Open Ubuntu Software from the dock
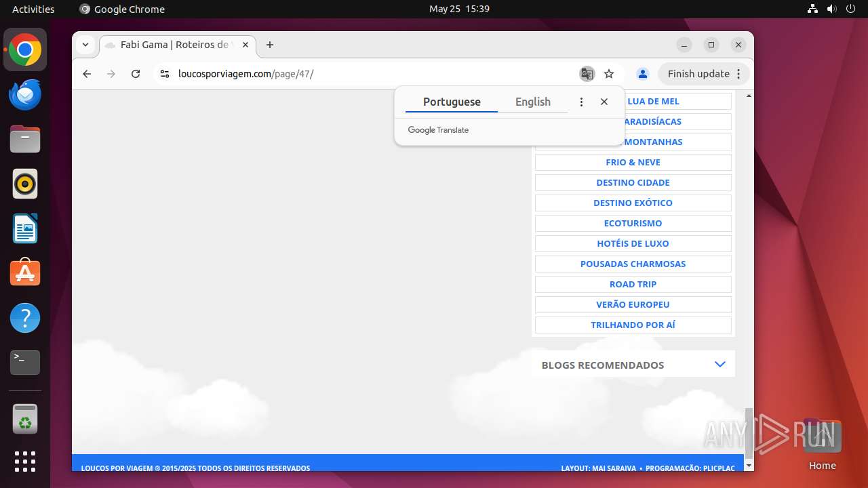Image resolution: width=868 pixels, height=488 pixels. click(25, 272)
